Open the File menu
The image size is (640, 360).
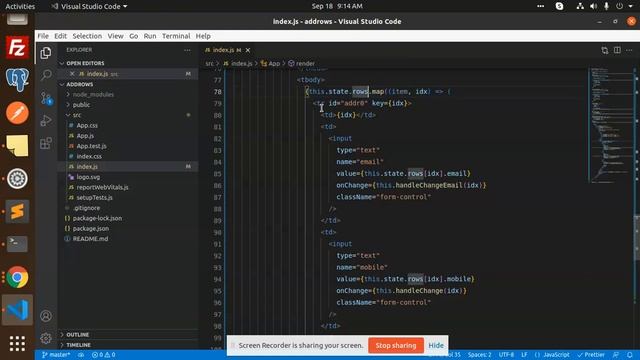click(x=43, y=36)
